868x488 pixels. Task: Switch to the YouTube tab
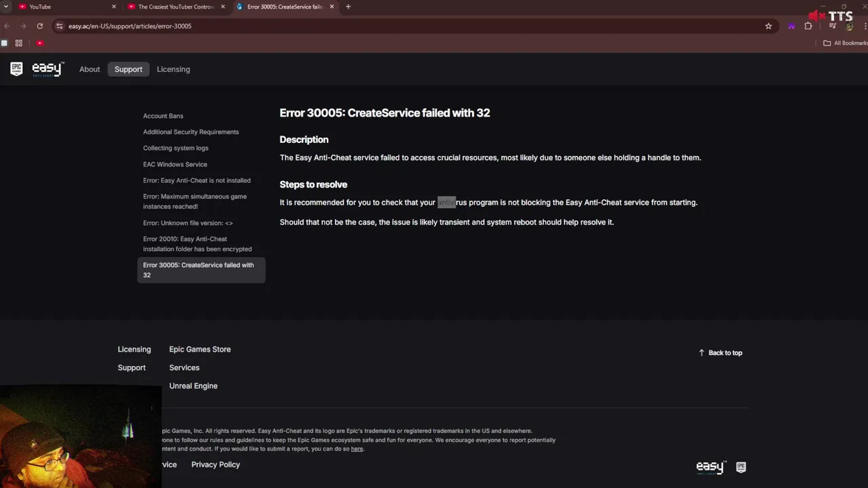[66, 7]
